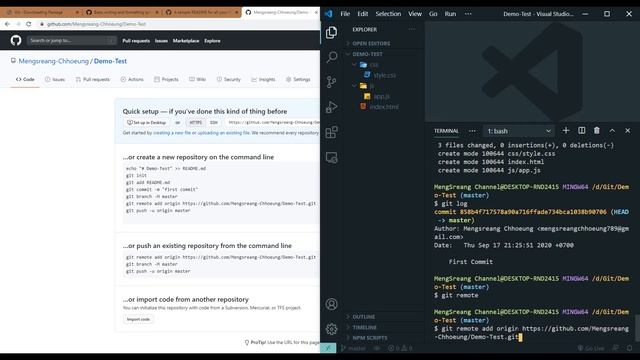Focus the GitHub search or jump to field
Viewport: 640px width, 360px height.
pos(71,40)
